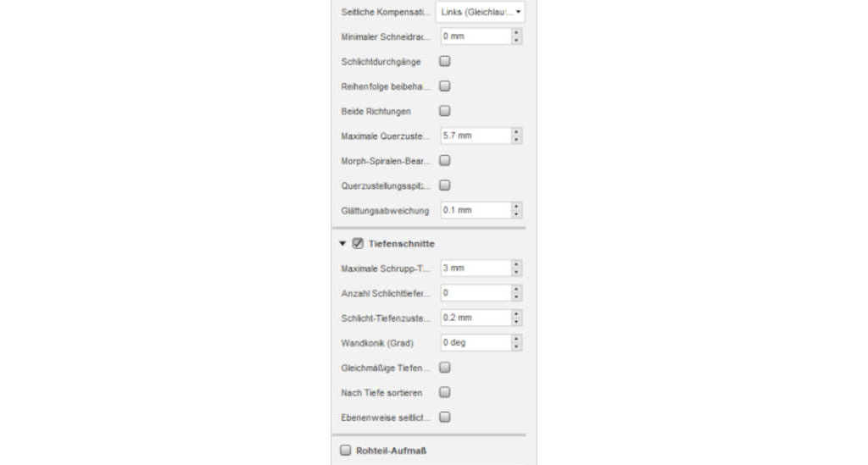Viewport: 868px width, 465px height.
Task: Enable the Schlichtdurchgänge checkbox
Action: pyautogui.click(x=445, y=61)
